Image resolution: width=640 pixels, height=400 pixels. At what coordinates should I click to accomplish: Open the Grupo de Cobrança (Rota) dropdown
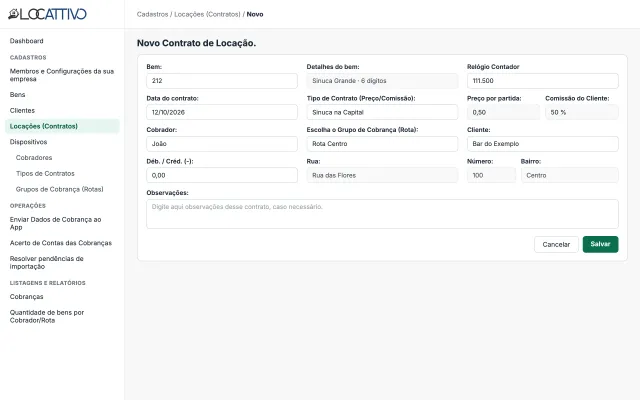click(x=382, y=144)
